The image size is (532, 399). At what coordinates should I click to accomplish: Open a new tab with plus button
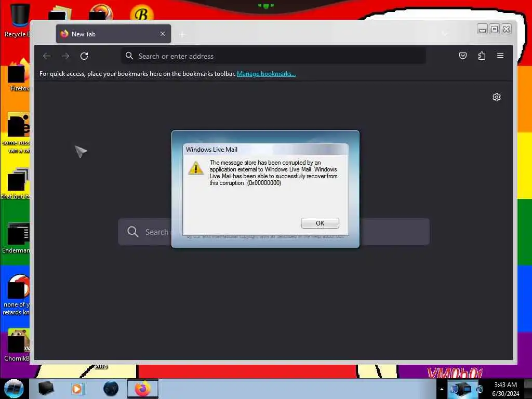click(x=182, y=34)
